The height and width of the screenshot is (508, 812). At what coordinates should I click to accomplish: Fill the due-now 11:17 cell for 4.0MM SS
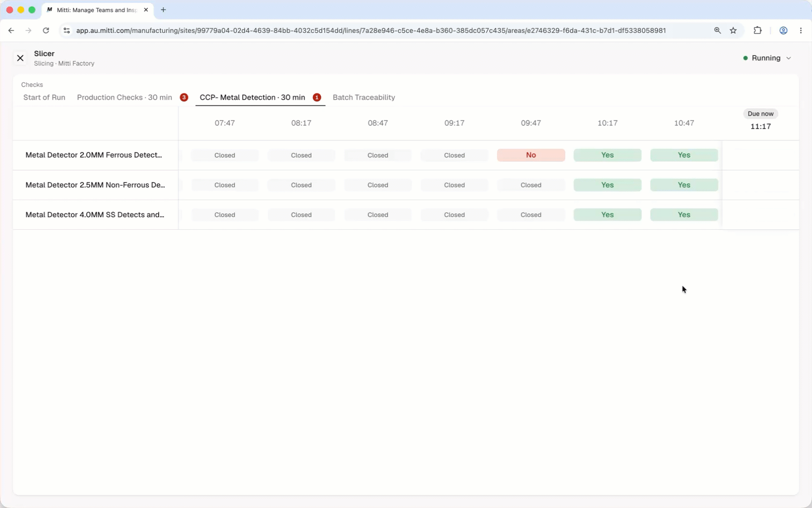(x=760, y=215)
